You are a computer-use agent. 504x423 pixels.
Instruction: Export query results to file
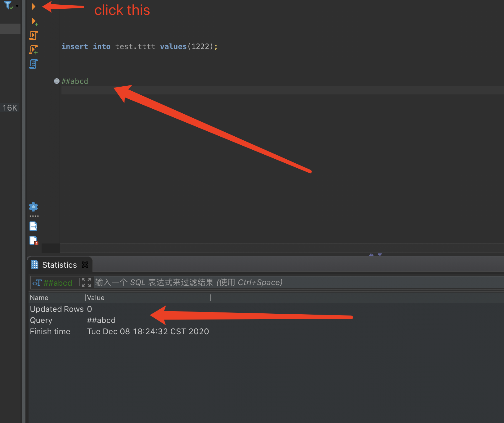pyautogui.click(x=34, y=226)
